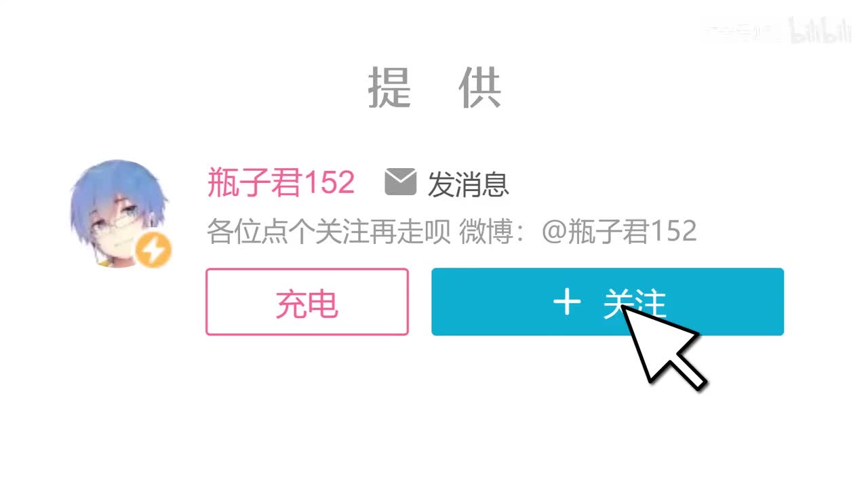Viewport: 868px width, 488px height.
Task: Click the 提 character in the heading
Action: (390, 87)
